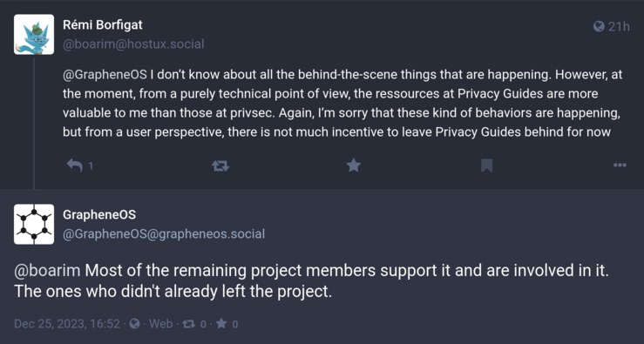
Task: Open the GrapheneOS hexagon avatar
Action: click(x=34, y=224)
